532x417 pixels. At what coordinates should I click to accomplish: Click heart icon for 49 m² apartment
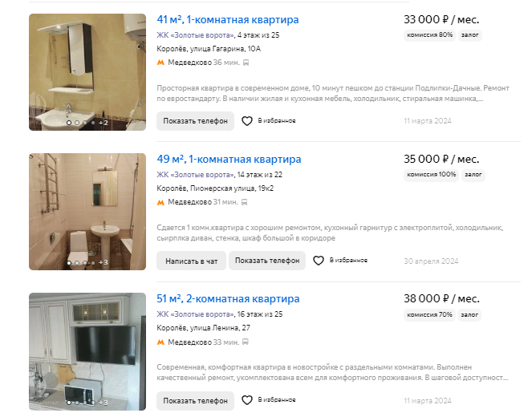click(319, 261)
